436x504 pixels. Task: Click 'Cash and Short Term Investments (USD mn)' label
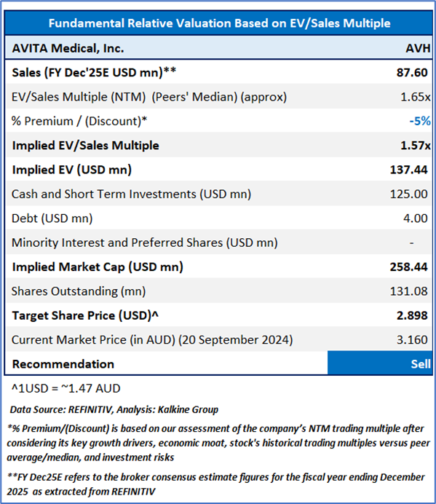pyautogui.click(x=131, y=194)
